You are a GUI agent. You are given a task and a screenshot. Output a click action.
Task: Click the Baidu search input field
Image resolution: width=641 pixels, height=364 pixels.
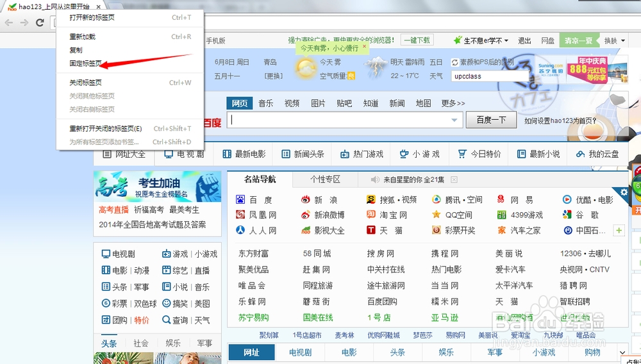click(345, 120)
